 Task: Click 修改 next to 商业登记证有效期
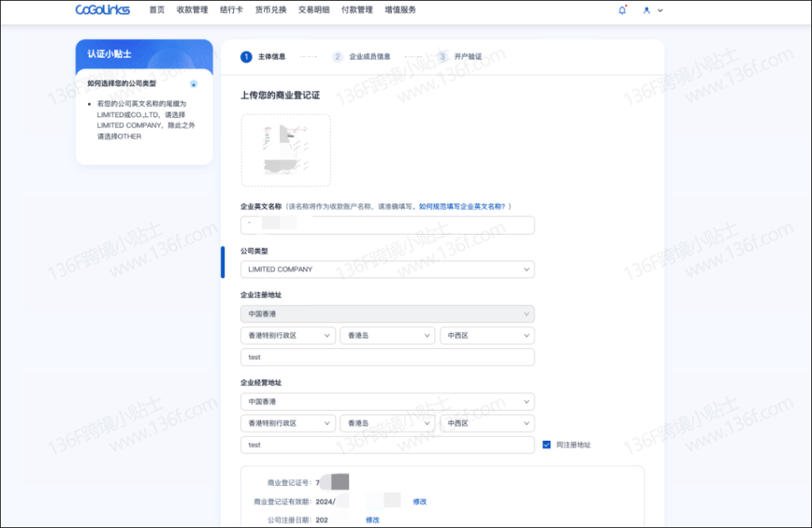(419, 502)
